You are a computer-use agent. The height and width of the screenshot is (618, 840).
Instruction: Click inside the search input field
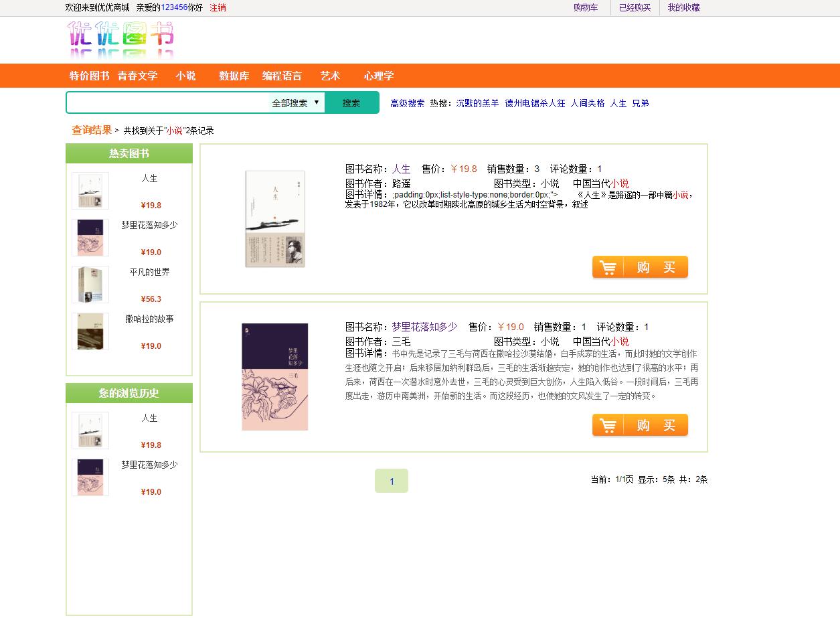click(x=167, y=102)
